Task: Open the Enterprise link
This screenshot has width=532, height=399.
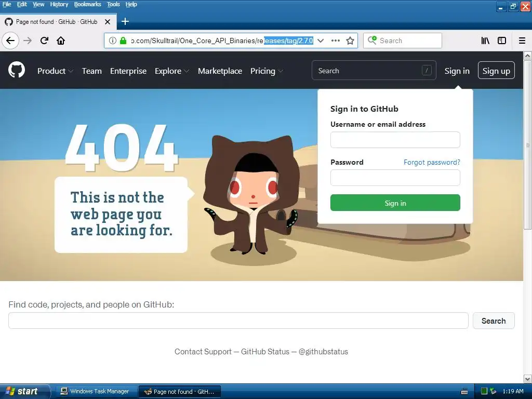Action: [128, 71]
